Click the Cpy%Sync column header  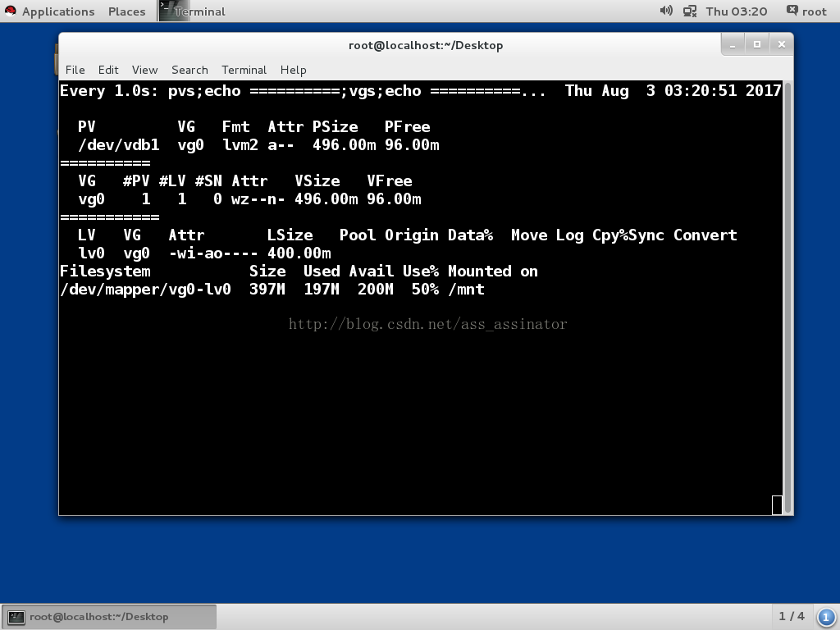pos(628,235)
